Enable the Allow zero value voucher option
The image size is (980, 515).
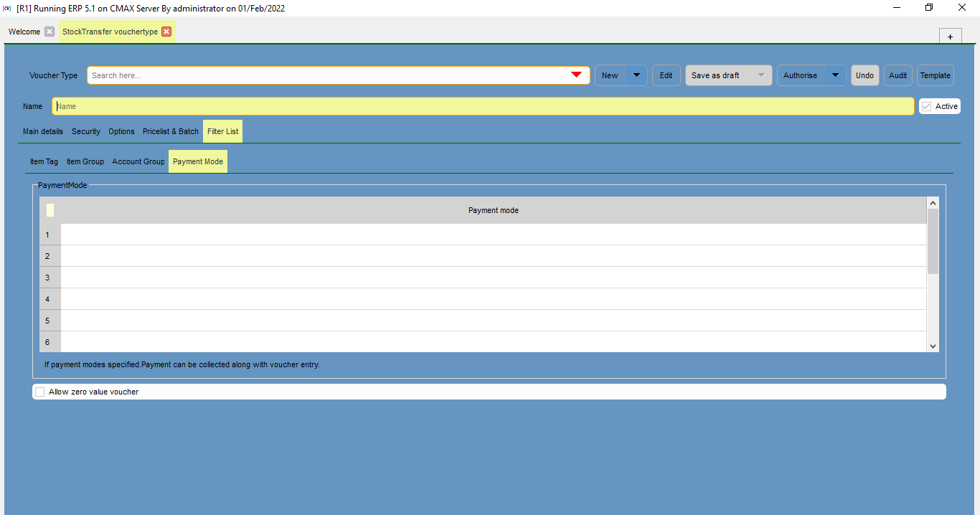[x=39, y=391]
